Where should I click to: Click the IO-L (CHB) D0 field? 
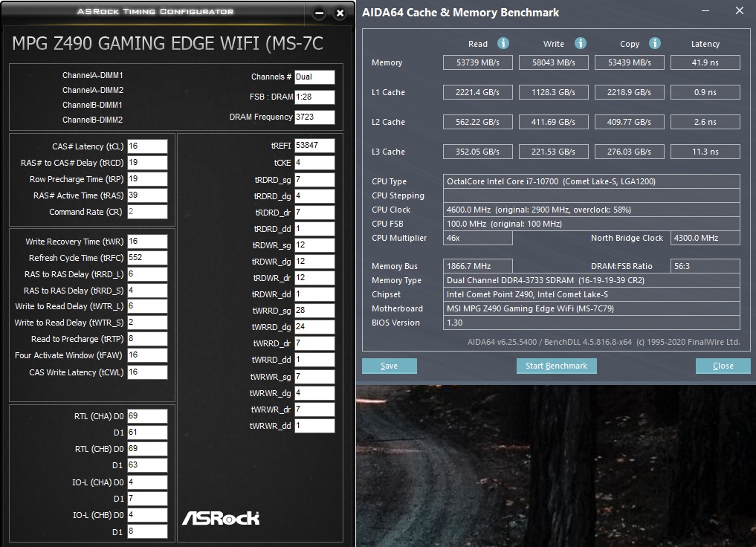pos(147,515)
